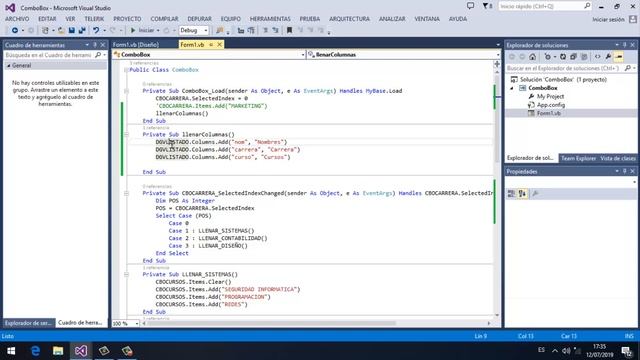The width and height of the screenshot is (640, 360).
Task: Toggle Categorized view in the Propiedades panel
Action: pos(511,194)
